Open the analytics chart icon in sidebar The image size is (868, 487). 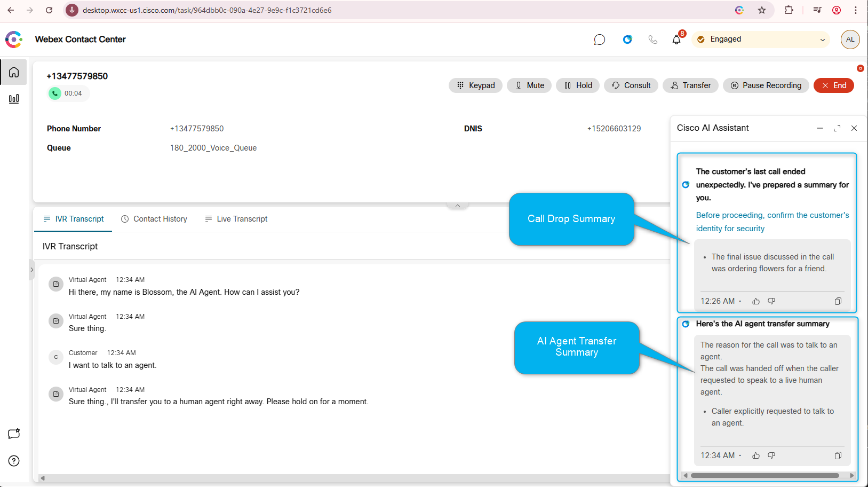click(x=14, y=99)
